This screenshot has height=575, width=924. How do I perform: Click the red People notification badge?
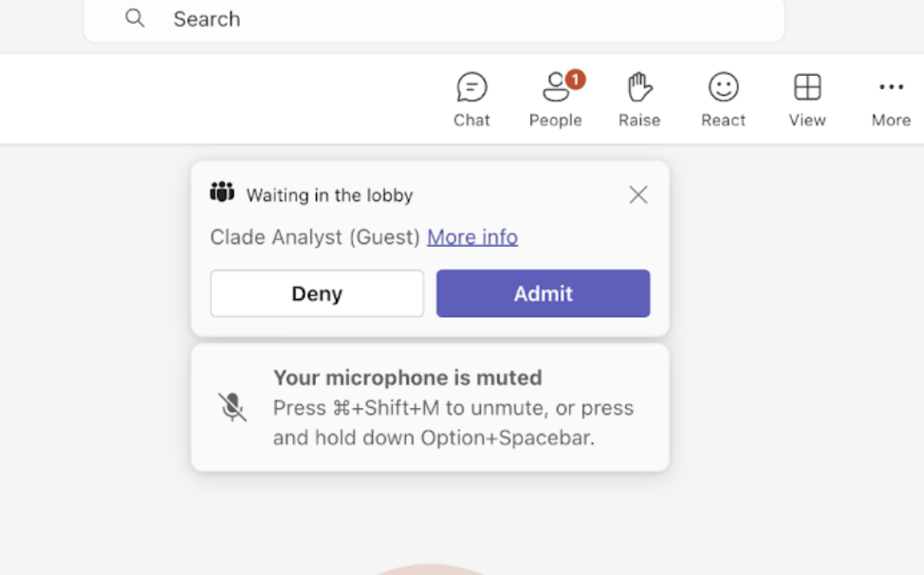(x=575, y=80)
